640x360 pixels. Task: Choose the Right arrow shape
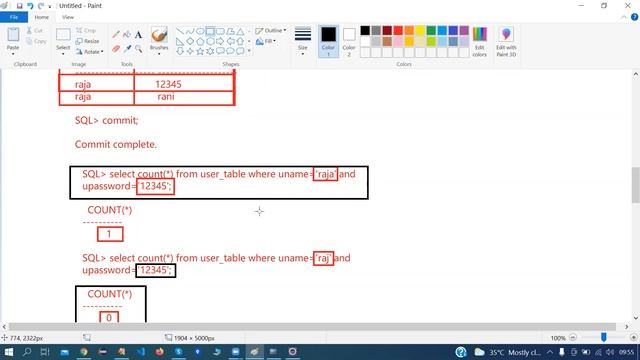(x=220, y=41)
